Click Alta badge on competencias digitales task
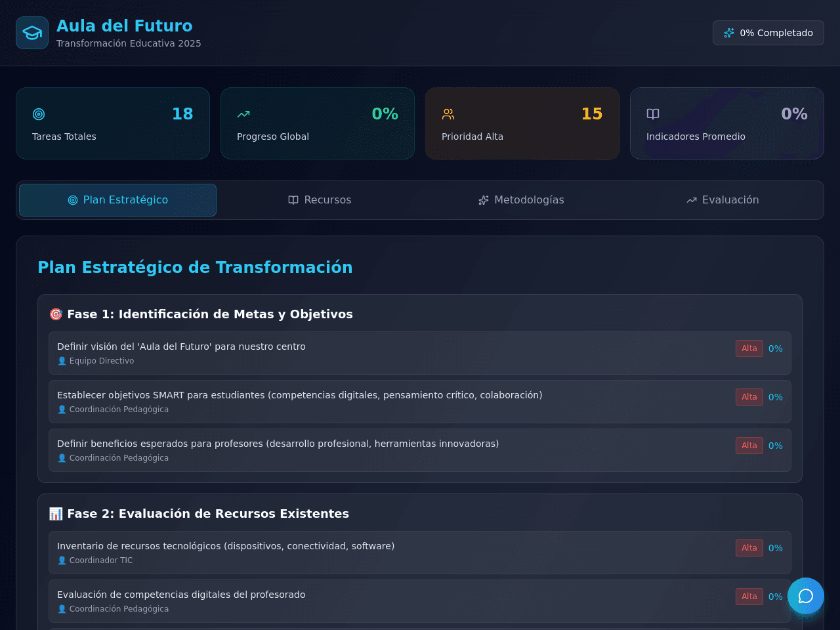Image resolution: width=840 pixels, height=630 pixels. 749,597
